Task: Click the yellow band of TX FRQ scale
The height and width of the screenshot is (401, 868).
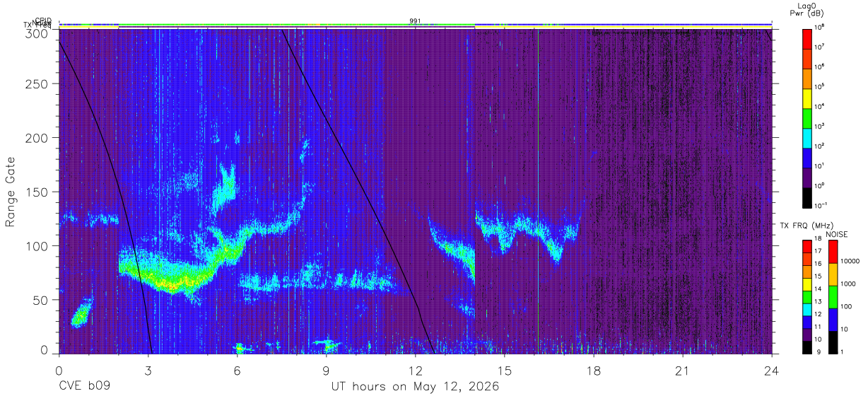Action: (807, 284)
